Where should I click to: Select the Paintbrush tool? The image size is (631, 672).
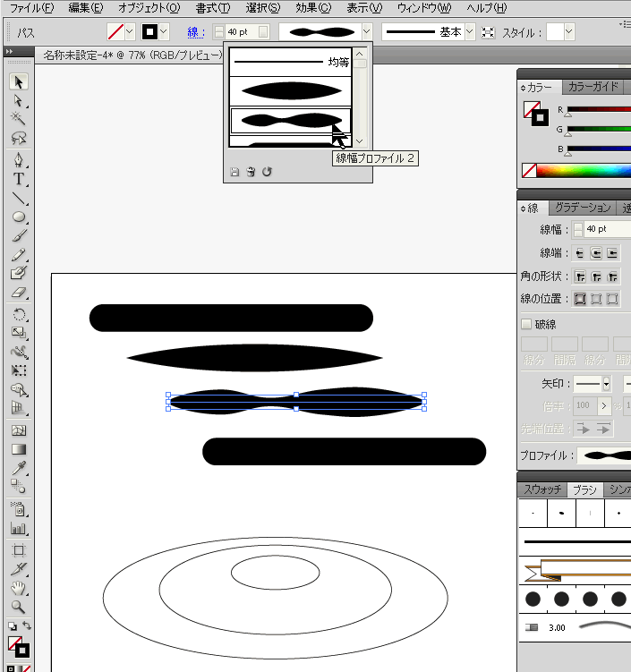(x=19, y=235)
